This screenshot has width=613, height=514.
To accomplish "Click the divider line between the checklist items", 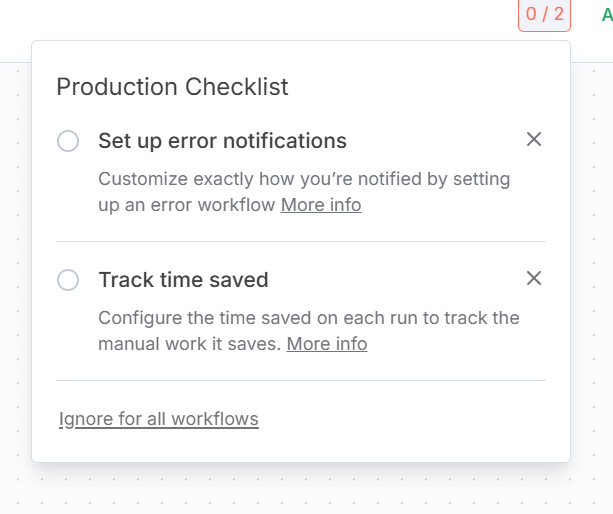I will [x=300, y=241].
